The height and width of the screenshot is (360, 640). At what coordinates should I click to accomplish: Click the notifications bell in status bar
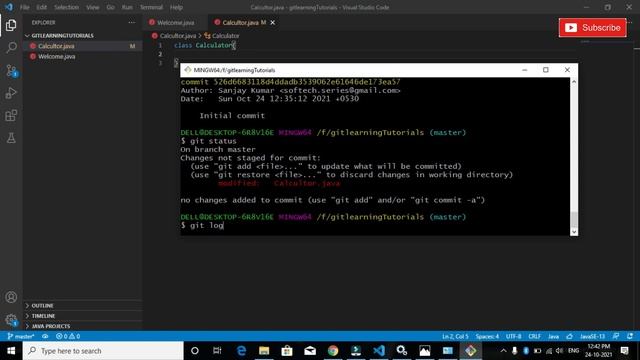pos(630,336)
